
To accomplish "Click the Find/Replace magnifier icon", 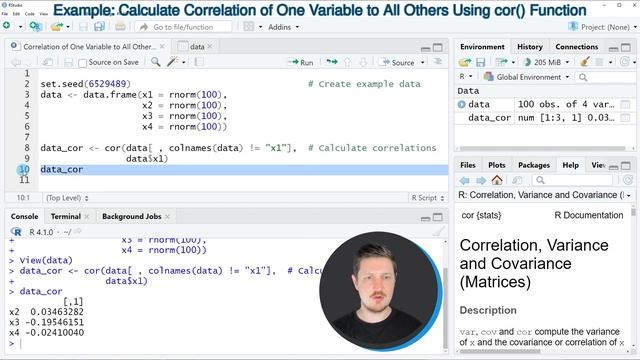I will [x=156, y=62].
